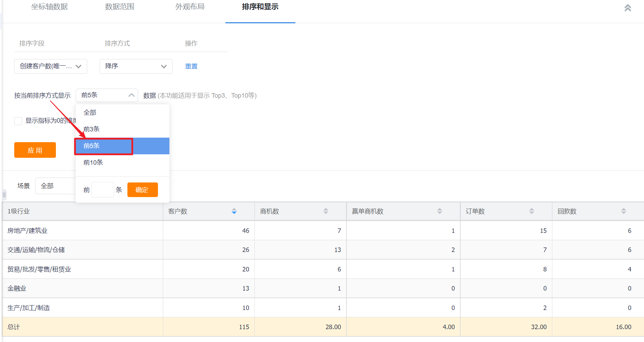Click the 确定 button in dropdown
The width and height of the screenshot is (644, 342).
click(x=143, y=190)
